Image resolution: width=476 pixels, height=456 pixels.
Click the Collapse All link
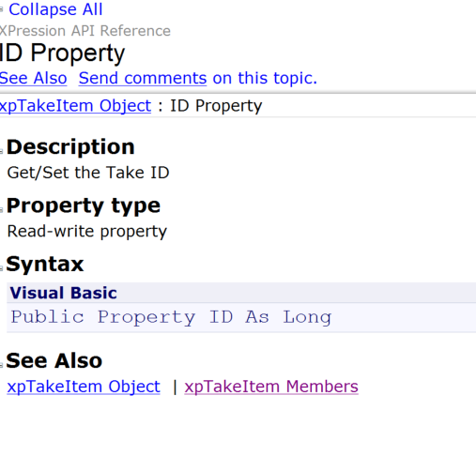point(55,9)
